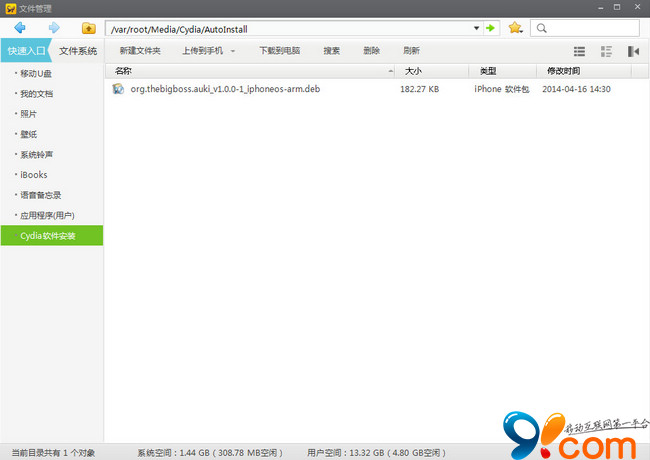Go back with the blue left arrow
The width and height of the screenshot is (650, 460).
pyautogui.click(x=19, y=28)
